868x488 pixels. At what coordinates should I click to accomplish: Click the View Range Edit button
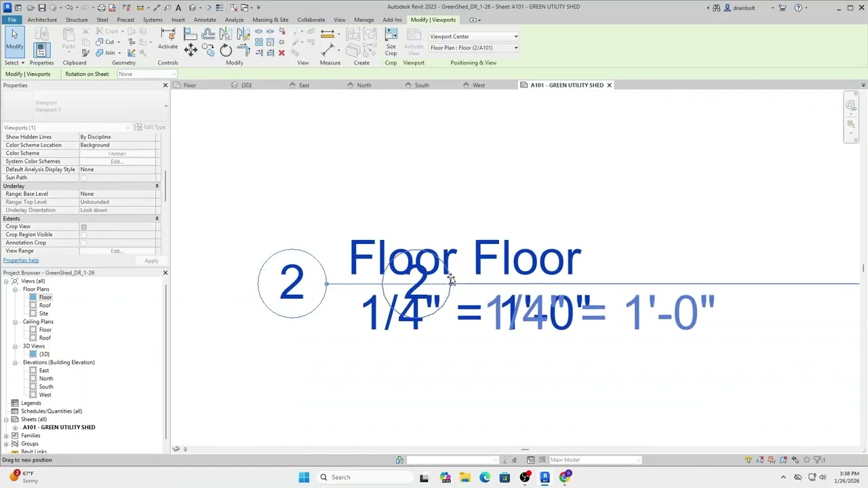tap(117, 251)
